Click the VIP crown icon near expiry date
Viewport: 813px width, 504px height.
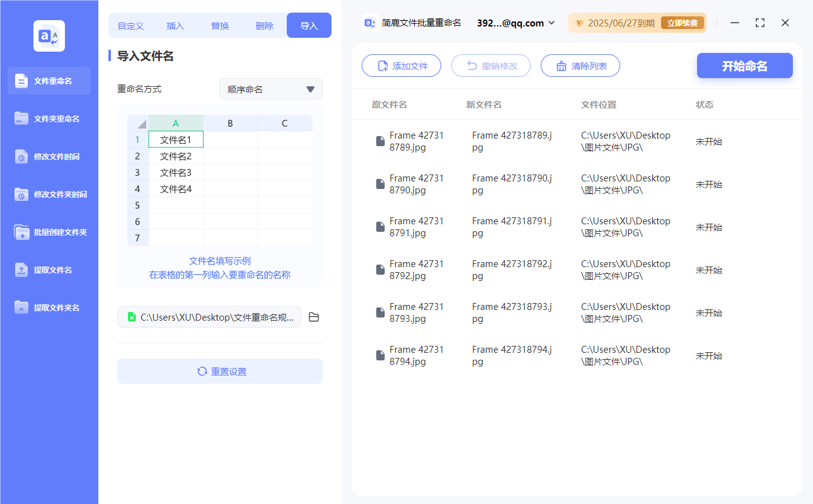[579, 22]
